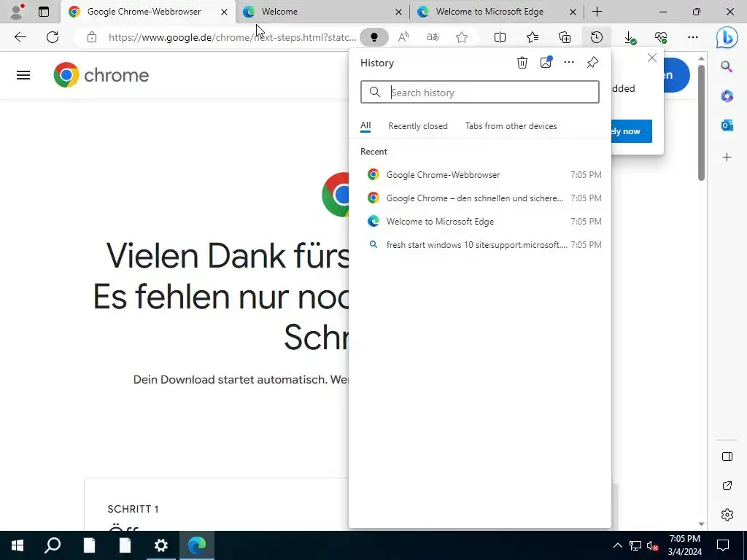Image resolution: width=747 pixels, height=560 pixels.
Task: Switch to Welcome to Microsoft Edge tab
Action: coord(496,12)
